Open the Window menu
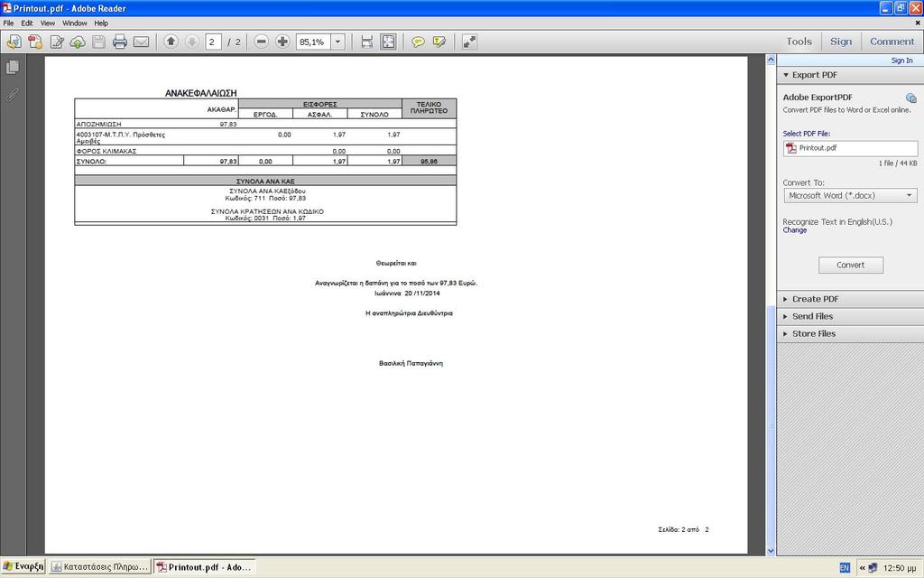 (x=75, y=23)
